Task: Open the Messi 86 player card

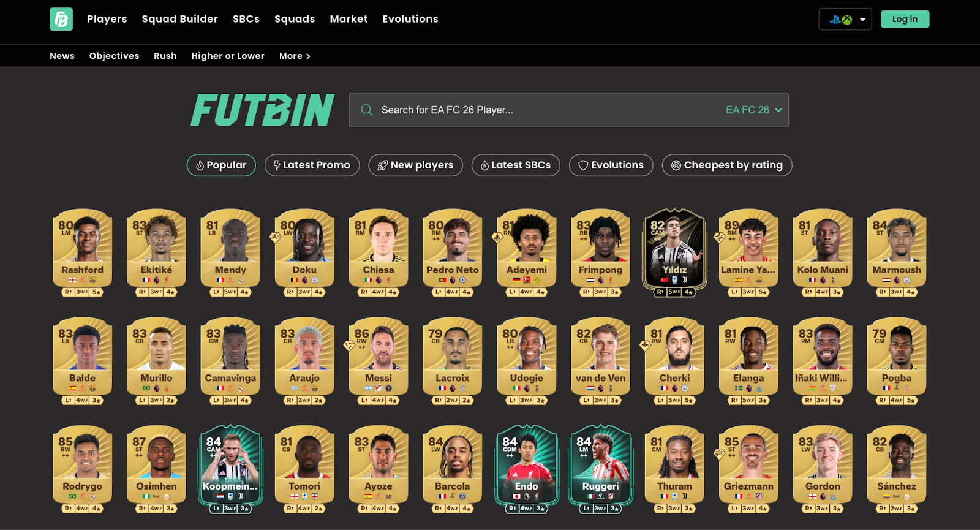Action: tap(379, 361)
